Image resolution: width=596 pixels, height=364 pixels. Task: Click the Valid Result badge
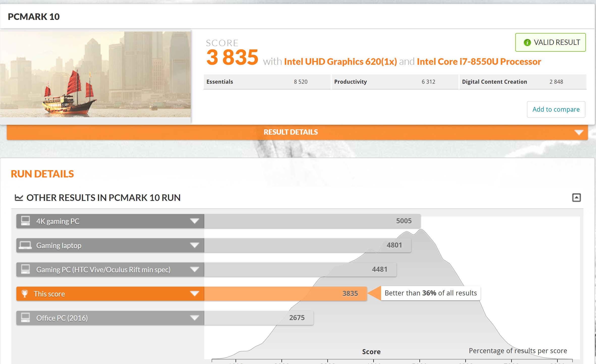click(550, 42)
